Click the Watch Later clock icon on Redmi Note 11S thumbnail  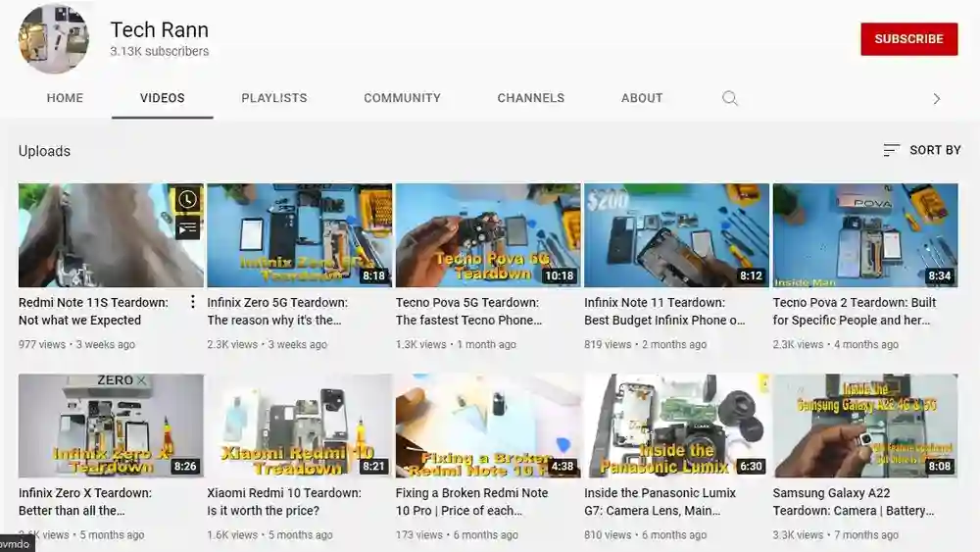coord(187,199)
